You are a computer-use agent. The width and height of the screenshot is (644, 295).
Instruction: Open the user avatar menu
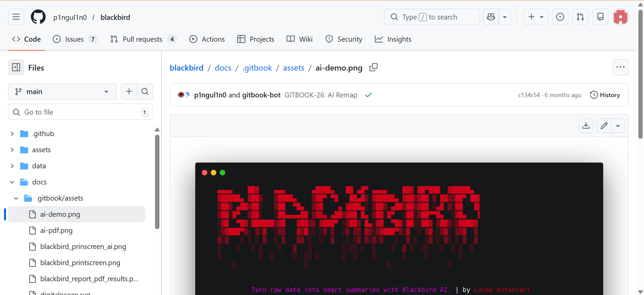(x=621, y=17)
